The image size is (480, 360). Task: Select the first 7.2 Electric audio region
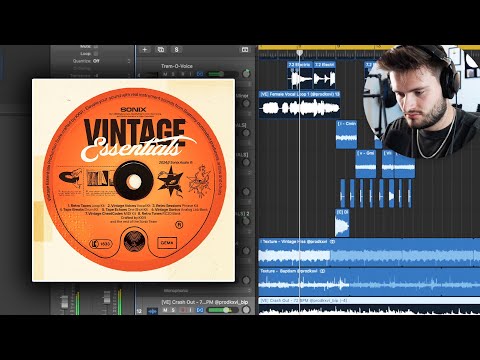tap(300, 75)
